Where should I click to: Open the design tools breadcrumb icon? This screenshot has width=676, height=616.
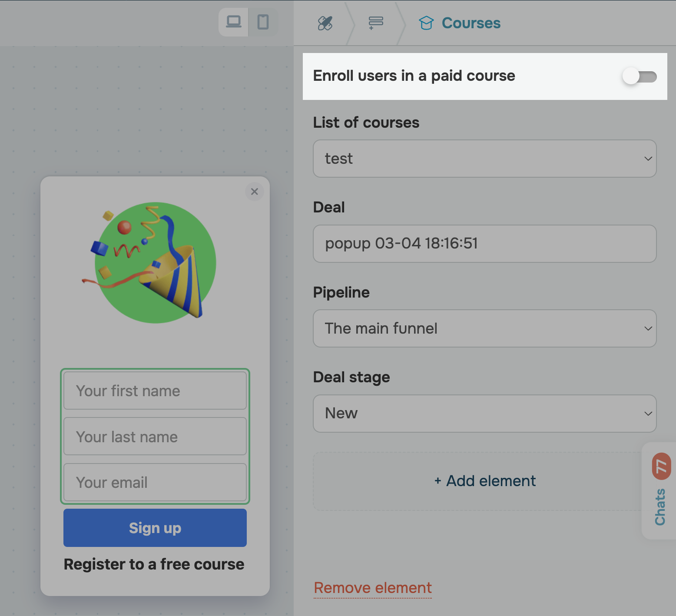(x=325, y=23)
